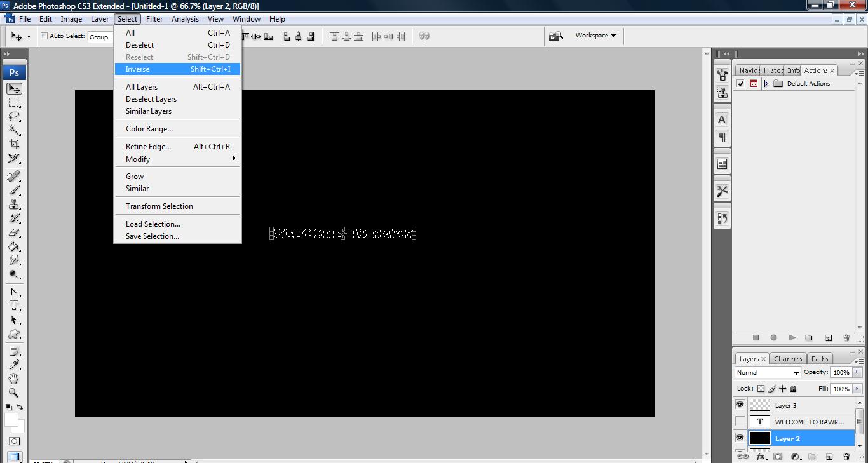Open the Normal blend mode dropdown

768,373
